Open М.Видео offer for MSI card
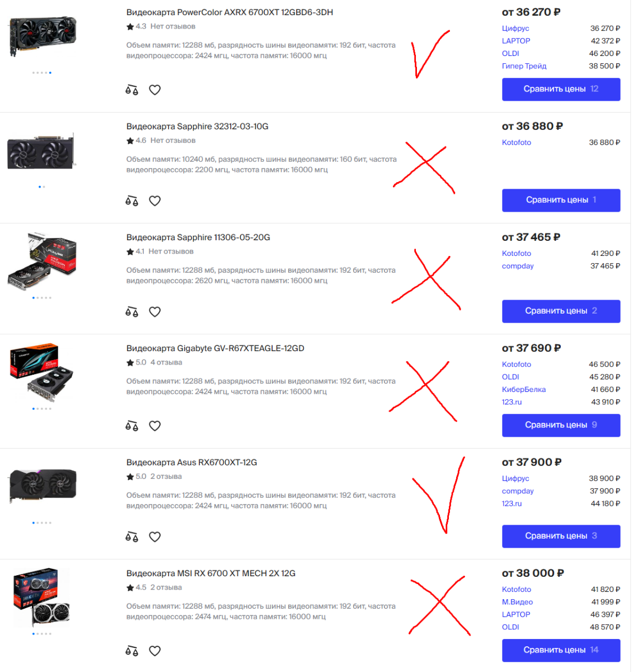The height and width of the screenshot is (672, 633). (x=517, y=602)
